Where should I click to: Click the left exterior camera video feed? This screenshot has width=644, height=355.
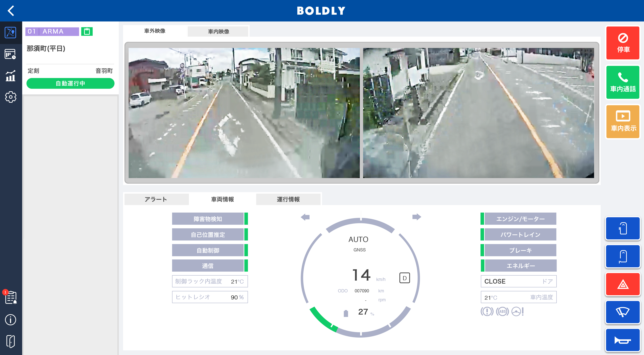pos(244,113)
